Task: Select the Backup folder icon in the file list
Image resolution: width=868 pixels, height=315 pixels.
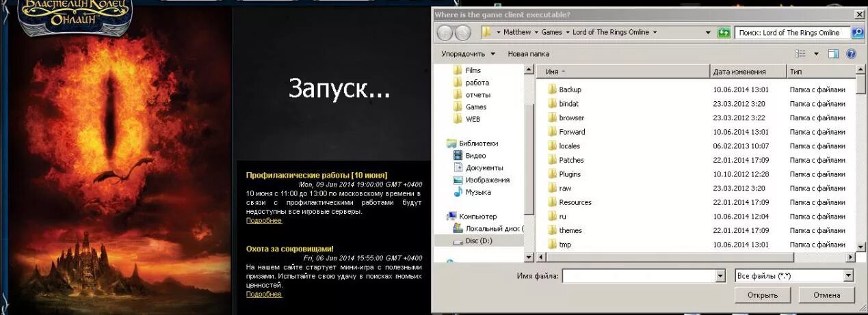Action: [553, 90]
